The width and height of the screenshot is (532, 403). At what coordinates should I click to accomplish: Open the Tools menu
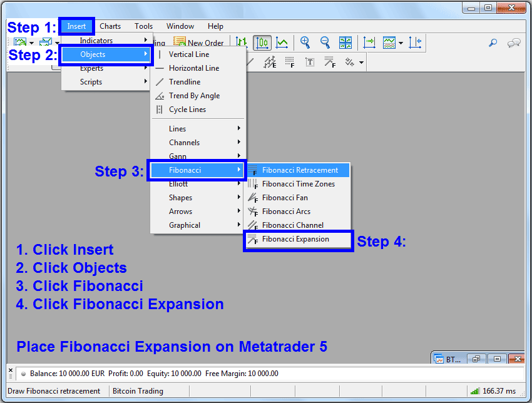point(143,26)
